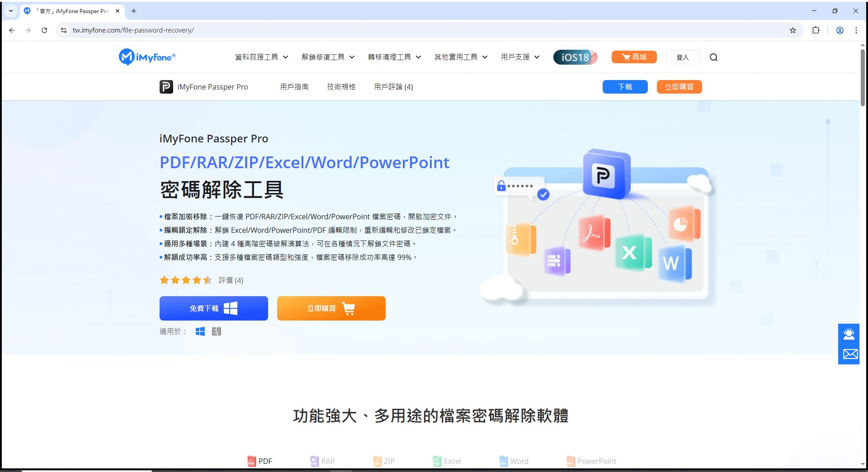Expand 其他實用工具 menu
Viewport: 868px width, 472px height.
click(x=461, y=57)
